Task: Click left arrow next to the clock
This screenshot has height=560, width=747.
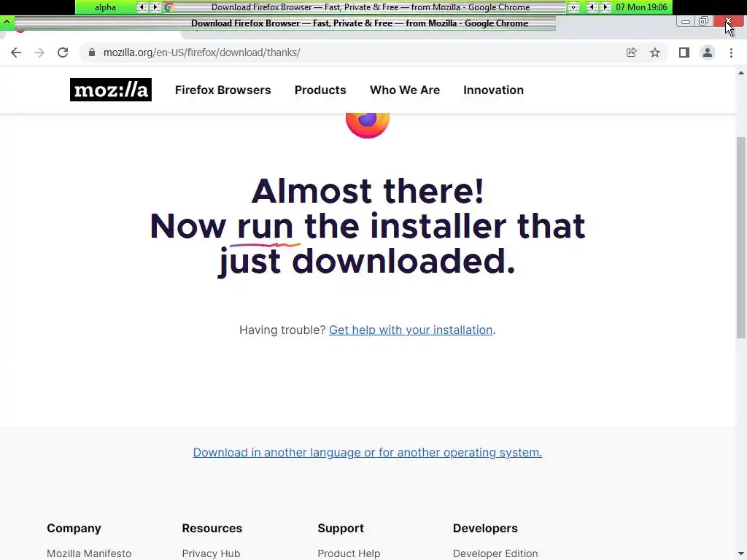Action: click(x=592, y=7)
